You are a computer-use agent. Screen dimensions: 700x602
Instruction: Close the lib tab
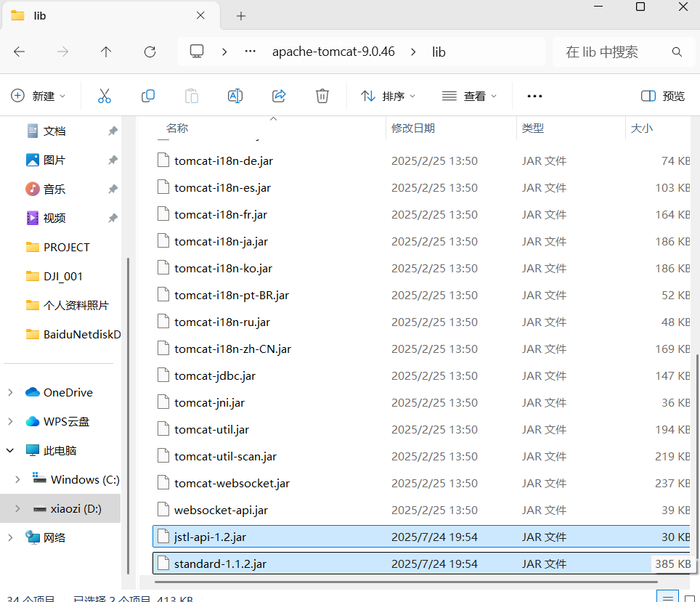pos(200,16)
